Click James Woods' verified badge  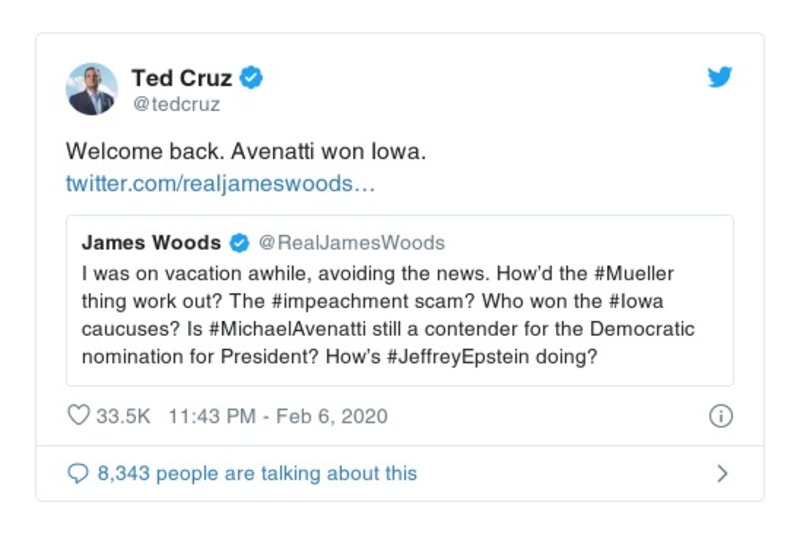[240, 243]
